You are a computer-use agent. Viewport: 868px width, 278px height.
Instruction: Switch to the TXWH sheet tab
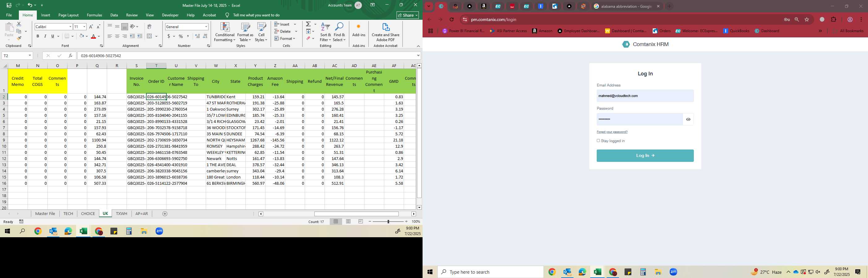point(121,214)
